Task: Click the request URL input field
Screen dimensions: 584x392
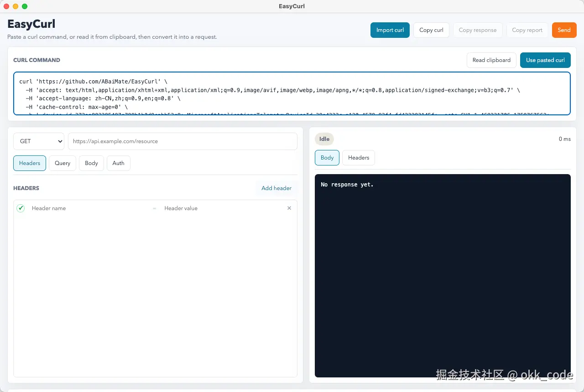Action: (182, 141)
